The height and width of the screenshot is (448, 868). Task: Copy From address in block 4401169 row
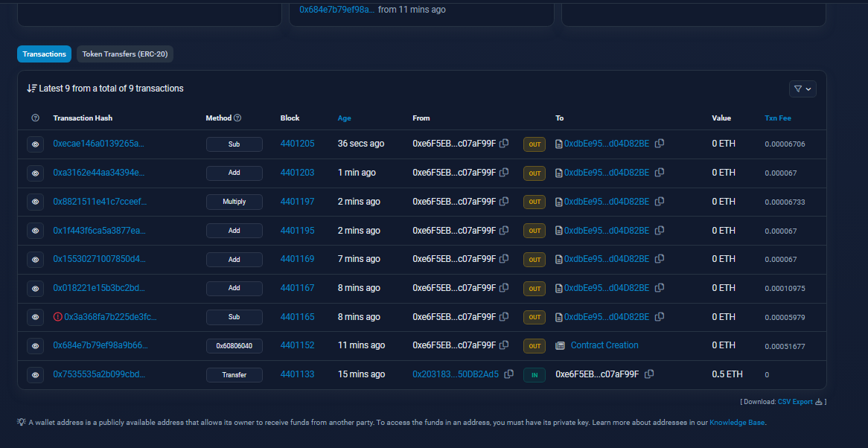(504, 259)
